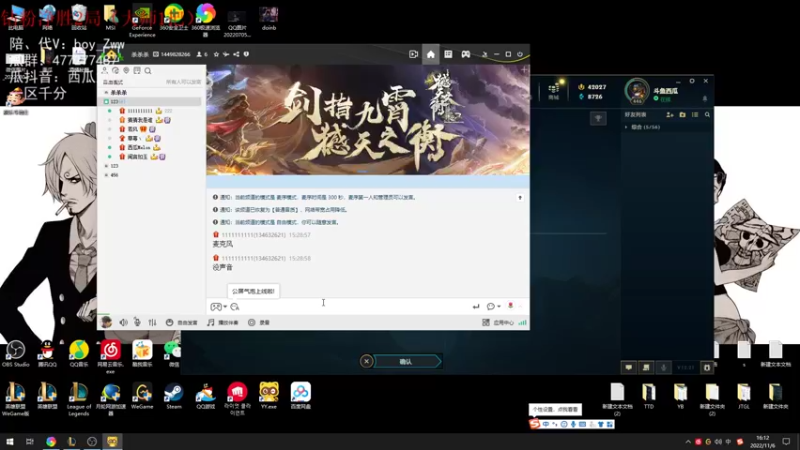Click the X cancel button beside 确认
The width and height of the screenshot is (800, 450).
pyautogui.click(x=366, y=362)
